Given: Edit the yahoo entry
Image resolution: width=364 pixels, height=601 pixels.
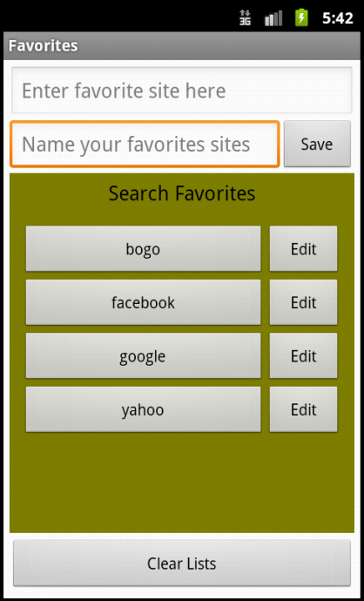Looking at the screenshot, I should [x=303, y=409].
